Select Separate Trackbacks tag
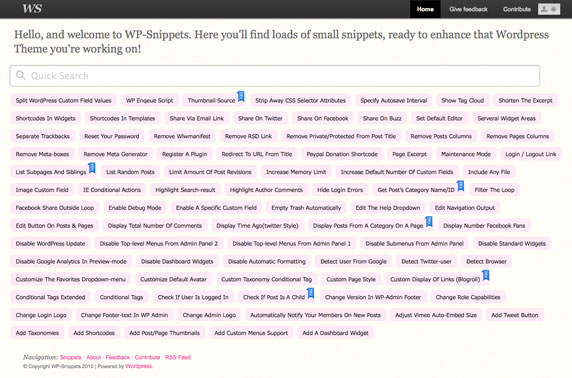This screenshot has height=378, width=572. (x=43, y=136)
